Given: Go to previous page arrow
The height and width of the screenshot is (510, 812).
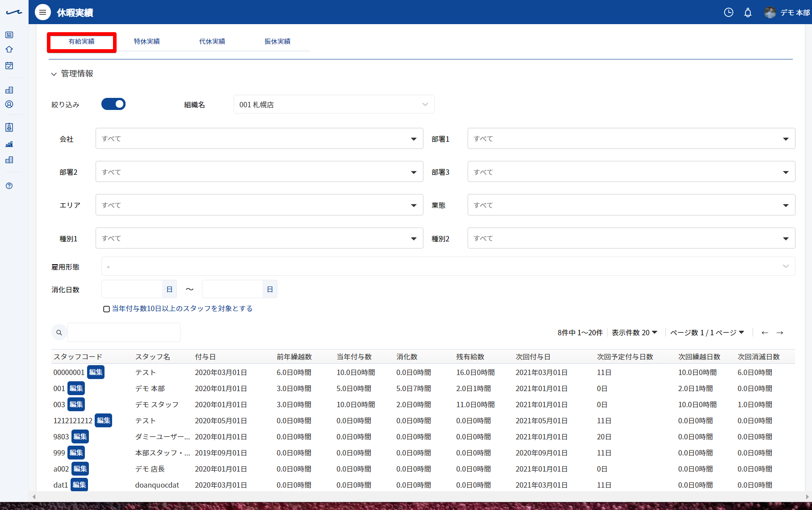Looking at the screenshot, I should [765, 333].
